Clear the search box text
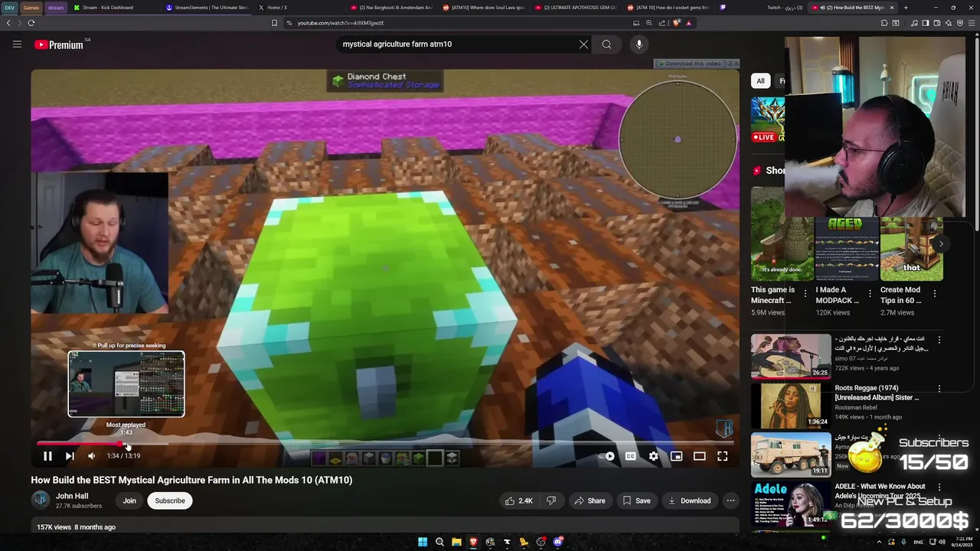Screen dimensions: 980x551 583,44
